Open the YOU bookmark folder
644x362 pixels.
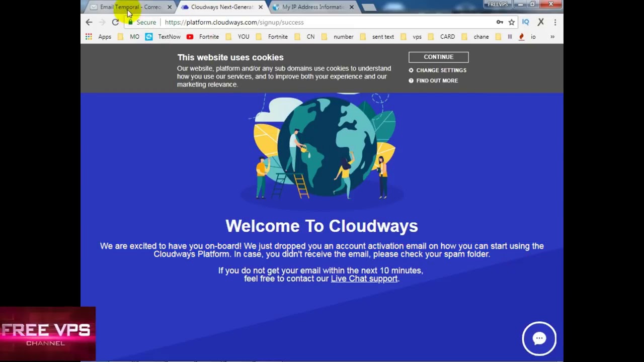pyautogui.click(x=237, y=37)
